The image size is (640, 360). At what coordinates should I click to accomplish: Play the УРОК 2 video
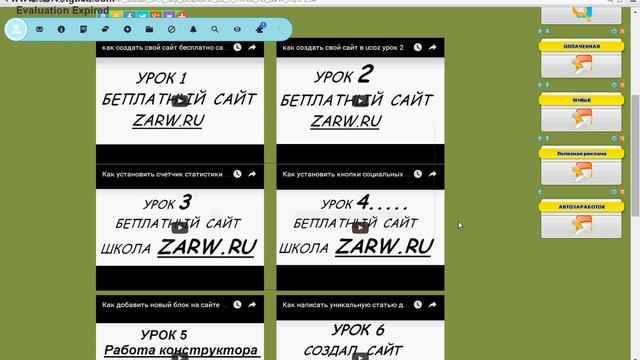click(x=360, y=100)
